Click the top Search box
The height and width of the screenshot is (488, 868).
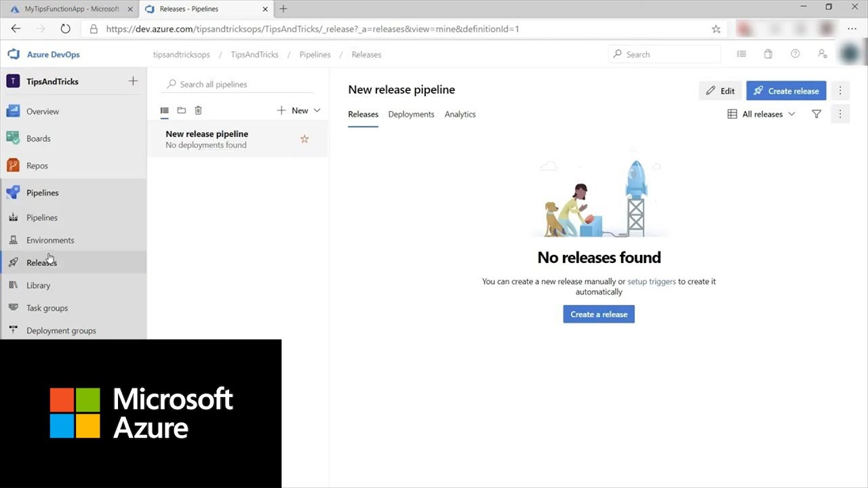(665, 54)
